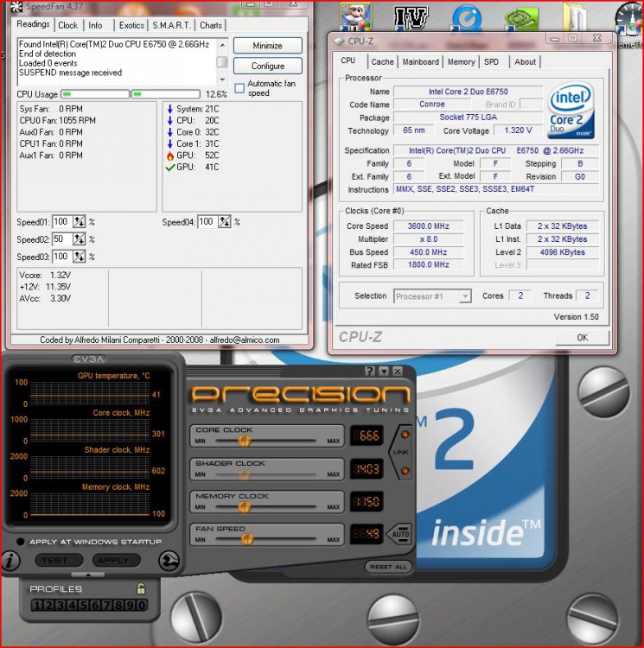Select profile slot 5
The height and width of the screenshot is (648, 644).
coord(84,605)
